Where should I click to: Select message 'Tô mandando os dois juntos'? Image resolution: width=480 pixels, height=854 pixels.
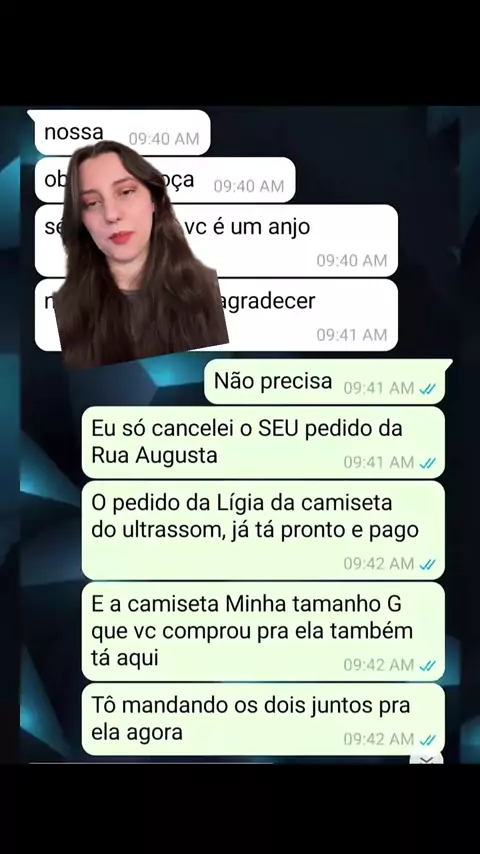click(263, 719)
